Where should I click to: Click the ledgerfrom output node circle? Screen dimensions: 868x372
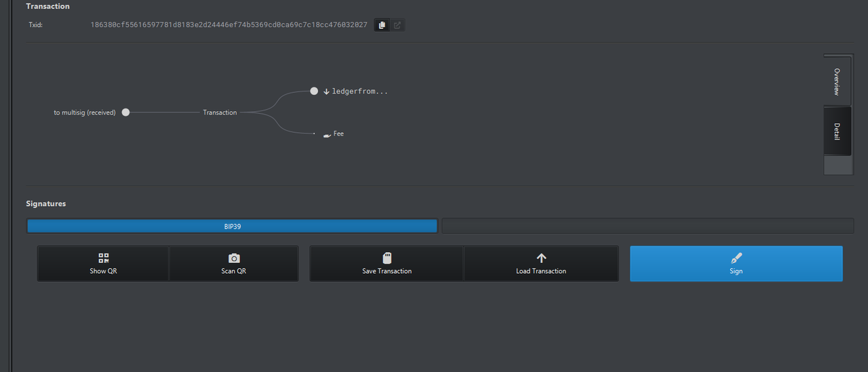pos(314,91)
